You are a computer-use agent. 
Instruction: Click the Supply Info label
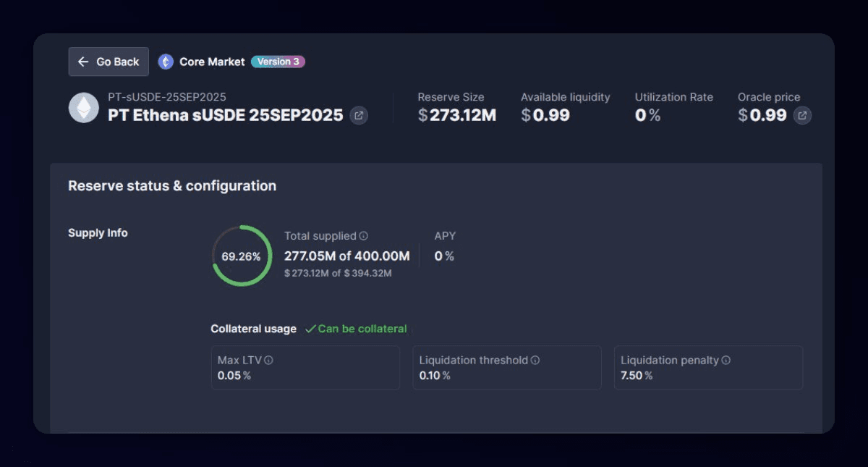(x=98, y=233)
